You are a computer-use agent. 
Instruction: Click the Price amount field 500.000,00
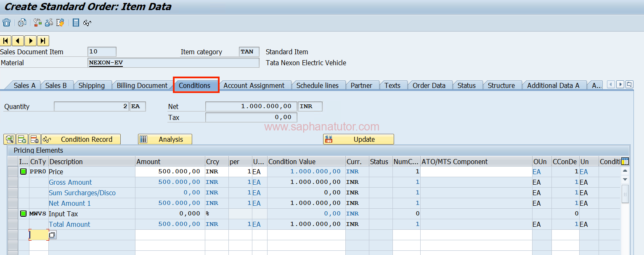point(170,172)
